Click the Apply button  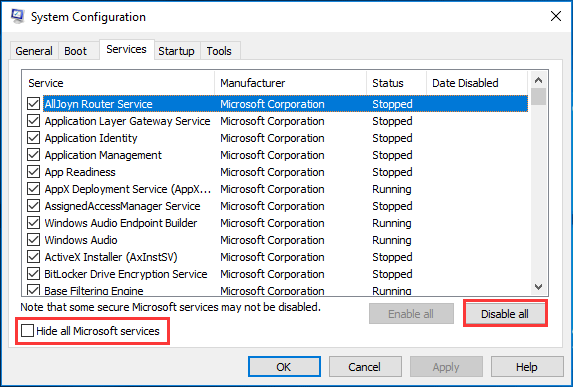(446, 367)
